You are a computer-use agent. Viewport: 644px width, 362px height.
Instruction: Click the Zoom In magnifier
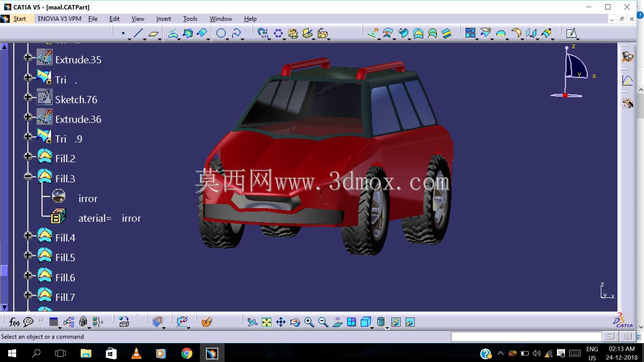(x=309, y=322)
